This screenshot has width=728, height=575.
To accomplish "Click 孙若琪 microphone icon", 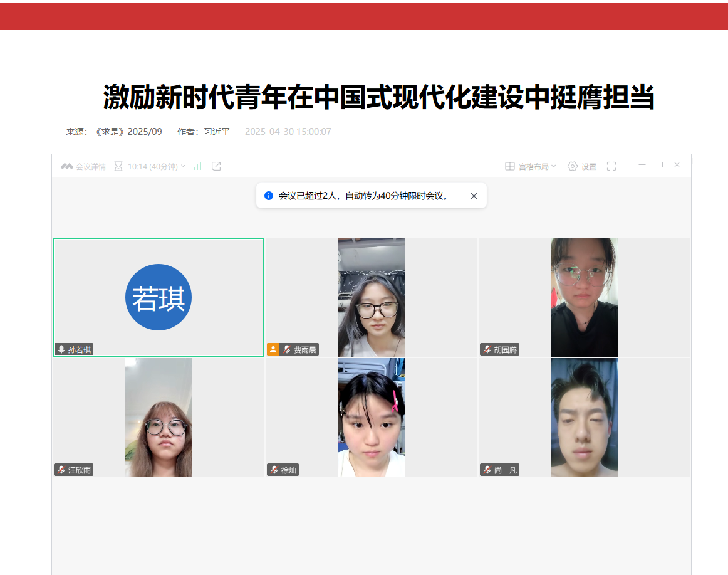I will coord(61,349).
